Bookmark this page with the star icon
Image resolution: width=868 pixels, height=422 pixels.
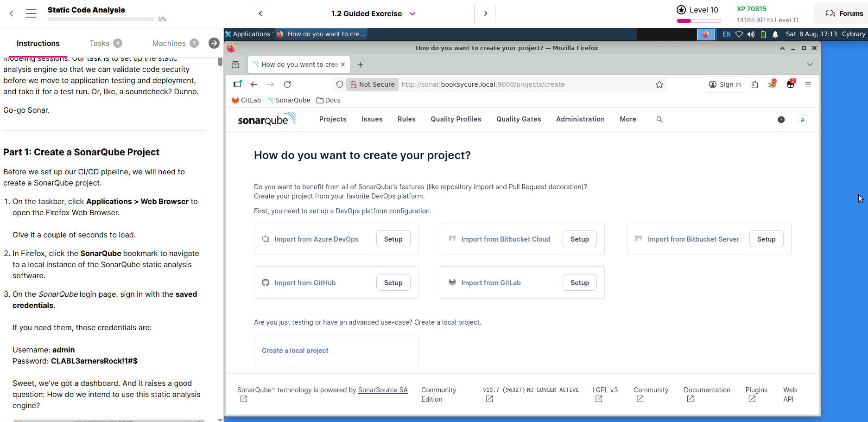point(659,84)
